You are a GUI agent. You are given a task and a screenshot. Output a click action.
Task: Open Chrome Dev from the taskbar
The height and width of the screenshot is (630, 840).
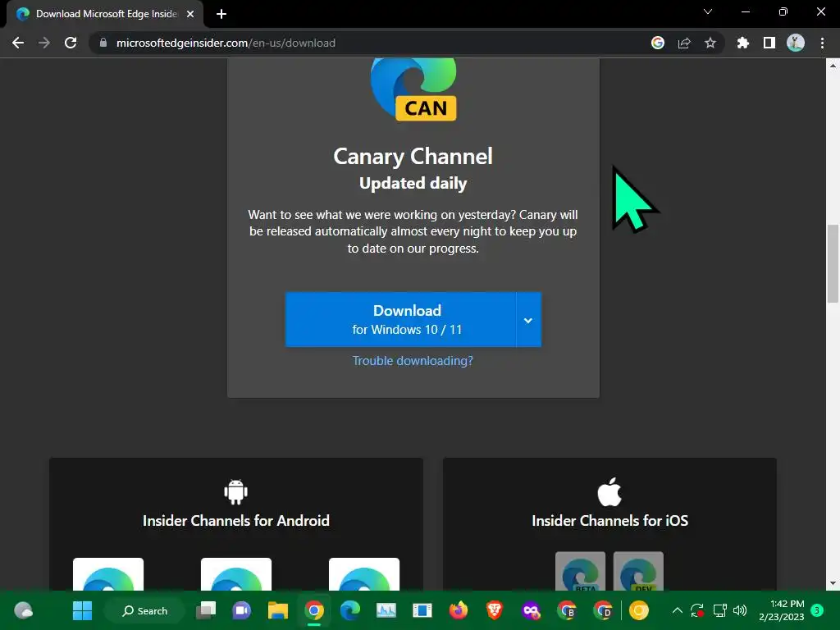[603, 610]
